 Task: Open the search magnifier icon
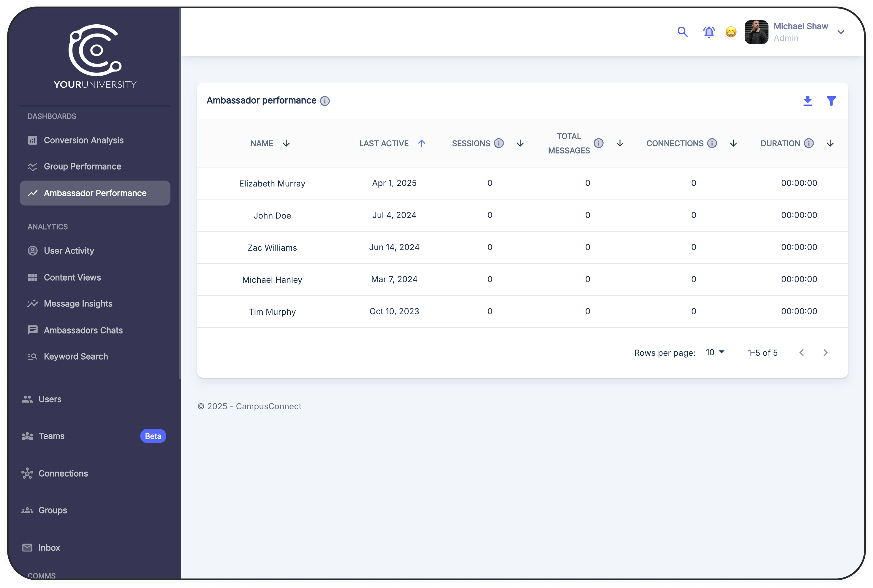coord(682,32)
